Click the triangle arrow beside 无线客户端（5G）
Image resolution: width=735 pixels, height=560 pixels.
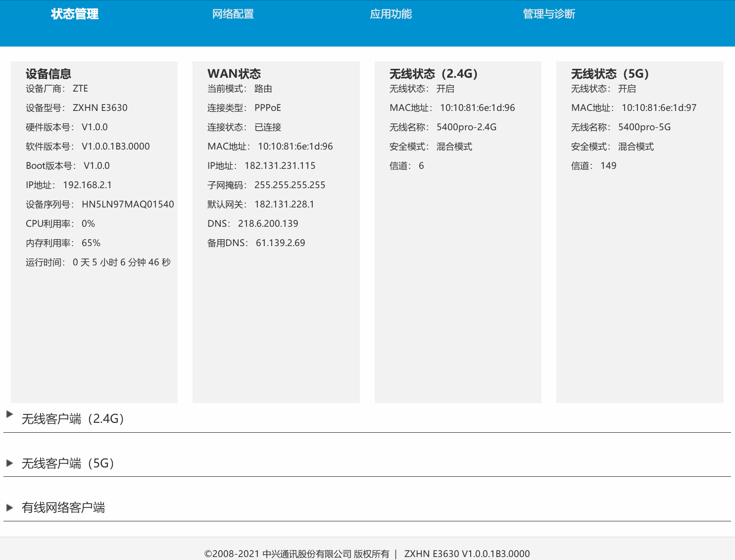point(9,463)
